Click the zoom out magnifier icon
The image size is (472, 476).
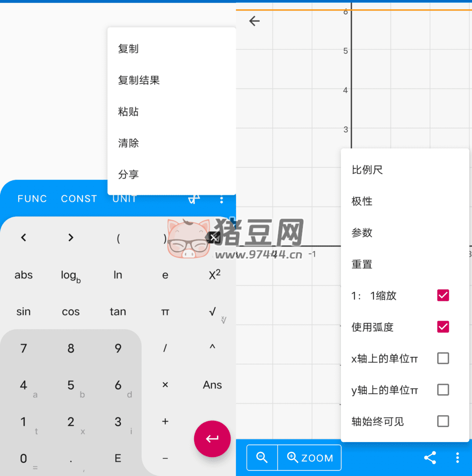click(x=262, y=457)
